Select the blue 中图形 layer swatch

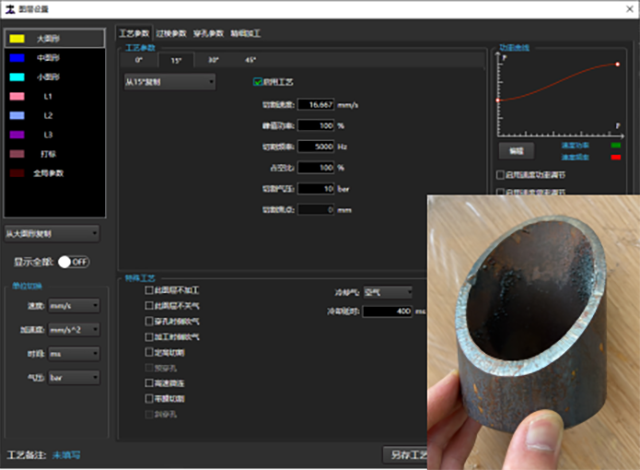tap(19, 57)
